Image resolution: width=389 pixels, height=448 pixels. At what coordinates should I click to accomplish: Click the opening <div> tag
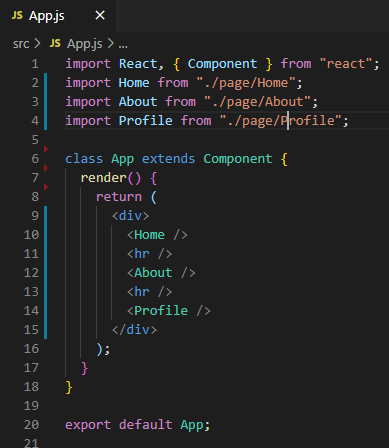[130, 216]
